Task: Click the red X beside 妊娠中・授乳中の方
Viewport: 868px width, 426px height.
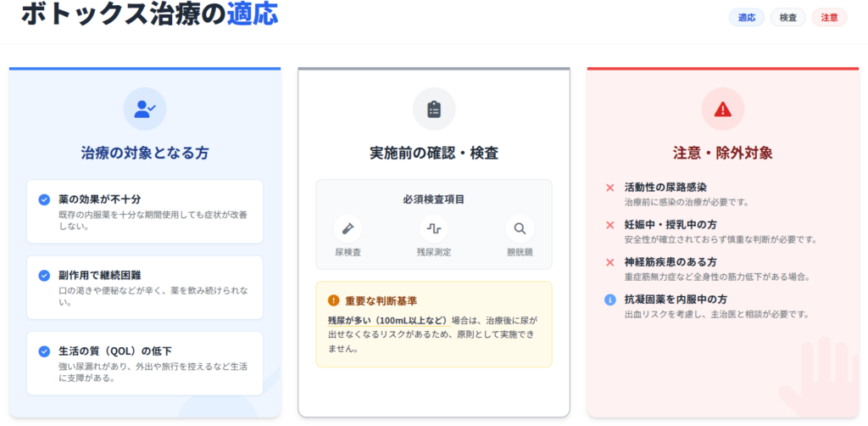Action: 609,225
